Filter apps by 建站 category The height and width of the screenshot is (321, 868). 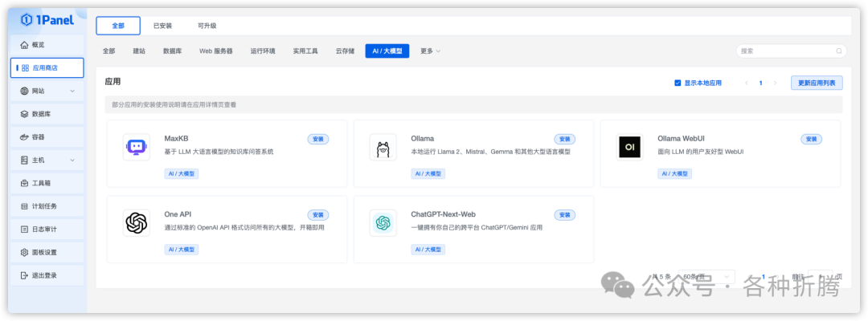[x=139, y=51]
